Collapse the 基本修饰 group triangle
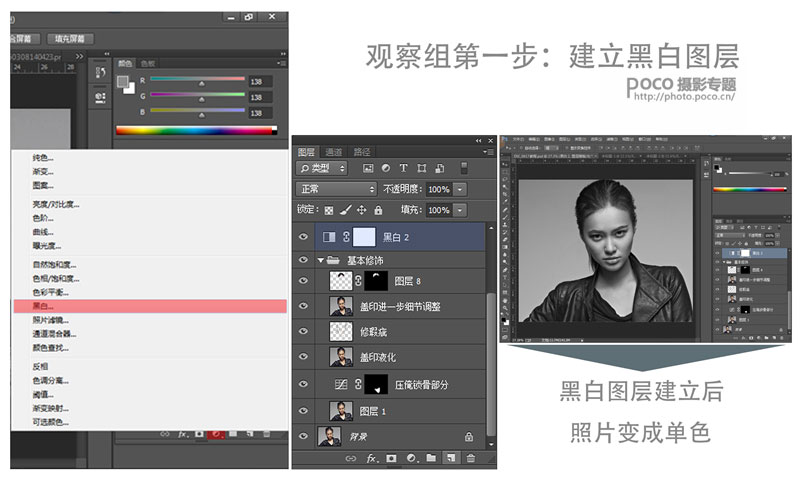Screen dimensions: 800x479 coord(321,260)
